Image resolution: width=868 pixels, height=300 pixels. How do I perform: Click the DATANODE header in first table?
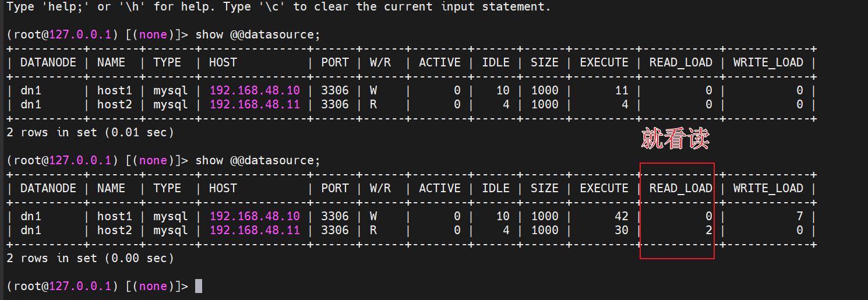pyautogui.click(x=48, y=62)
